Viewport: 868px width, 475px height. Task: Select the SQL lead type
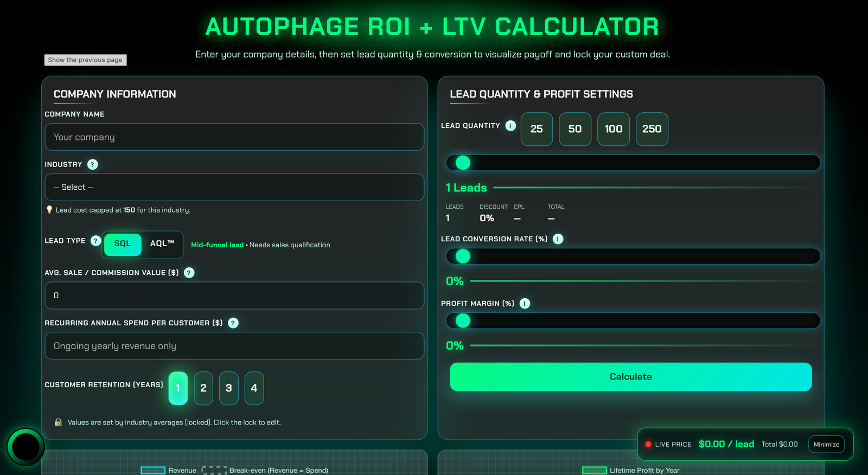(123, 244)
